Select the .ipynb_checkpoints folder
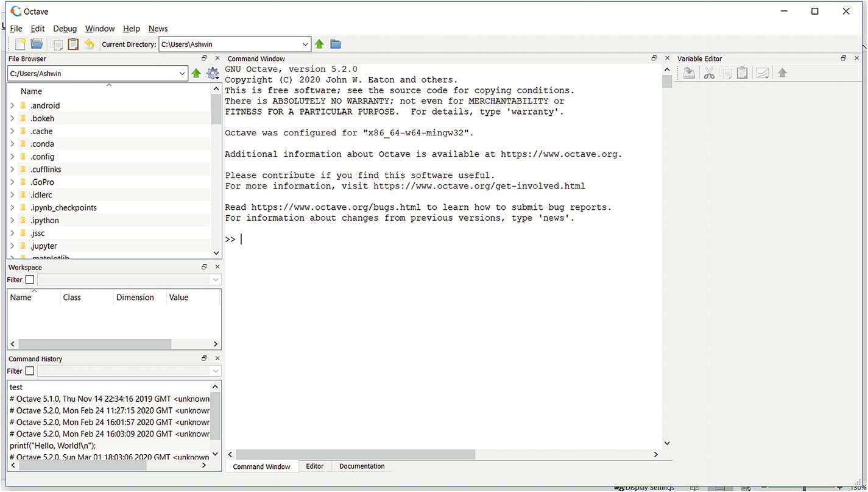Image resolution: width=868 pixels, height=492 pixels. [x=63, y=208]
